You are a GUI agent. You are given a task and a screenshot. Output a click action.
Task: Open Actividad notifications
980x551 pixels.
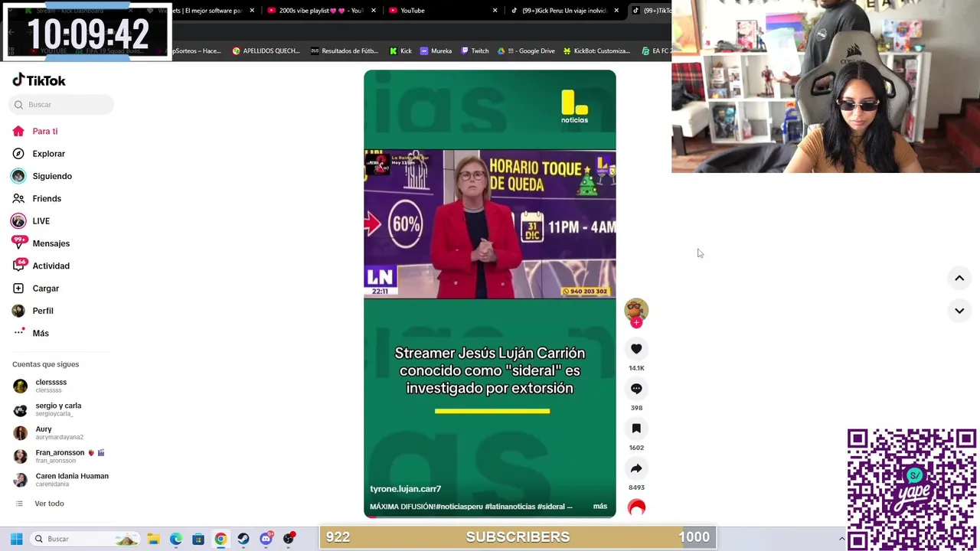(x=41, y=266)
